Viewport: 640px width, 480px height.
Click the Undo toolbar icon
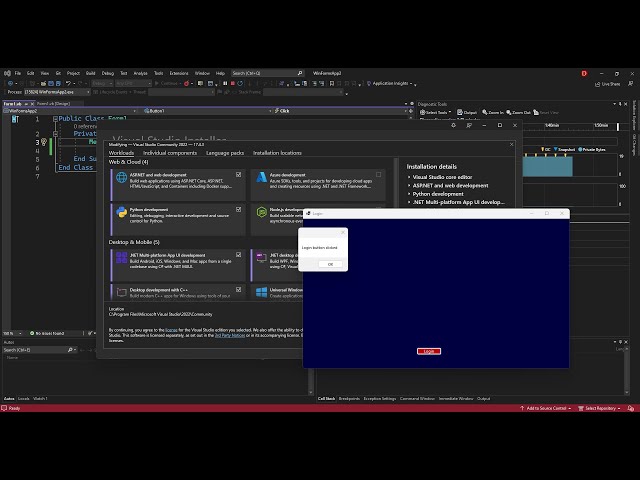coord(68,83)
